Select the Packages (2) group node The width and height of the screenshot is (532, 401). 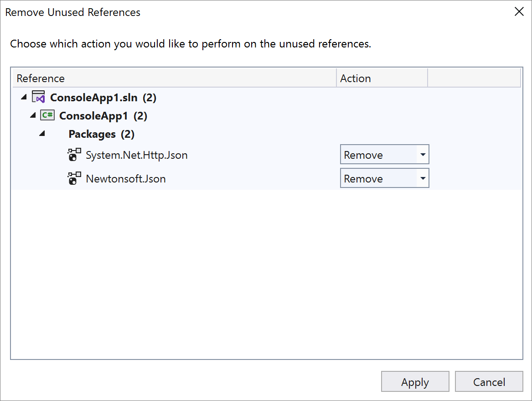tap(101, 134)
